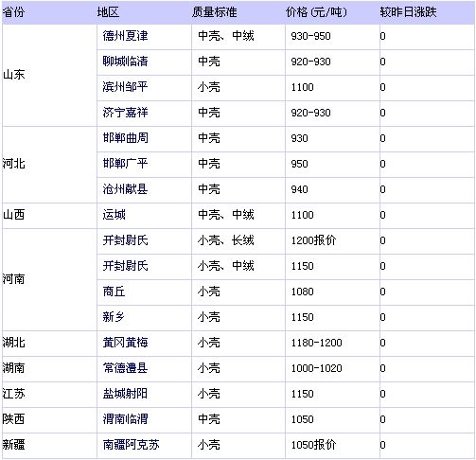This screenshot has width=476, height=460.
Task: Select the 商丘 region entry
Action: pos(114,292)
